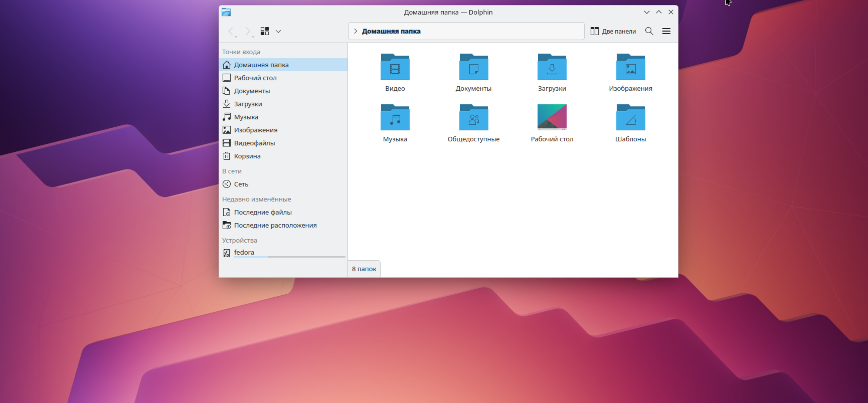Open the search magnifier icon

click(x=649, y=31)
